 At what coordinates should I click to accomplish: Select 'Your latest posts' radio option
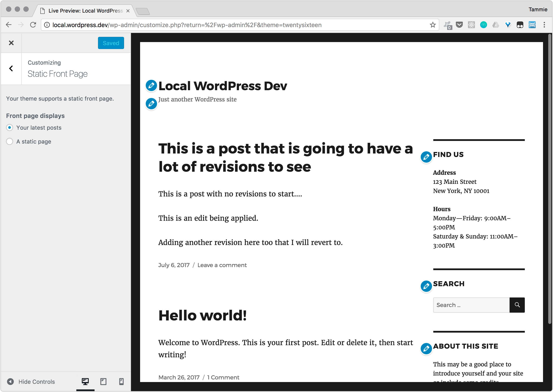coord(10,127)
